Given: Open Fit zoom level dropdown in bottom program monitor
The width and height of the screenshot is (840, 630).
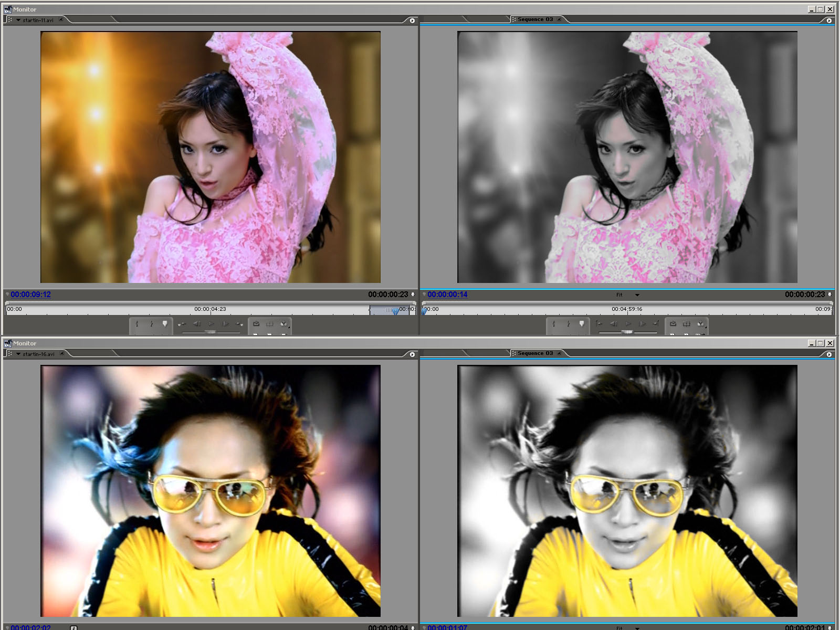Looking at the screenshot, I should coord(637,628).
